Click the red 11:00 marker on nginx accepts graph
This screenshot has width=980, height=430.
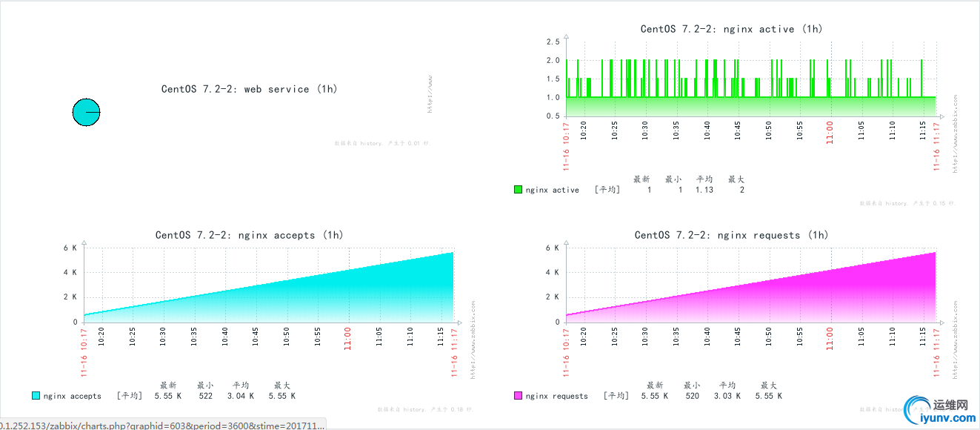[348, 337]
